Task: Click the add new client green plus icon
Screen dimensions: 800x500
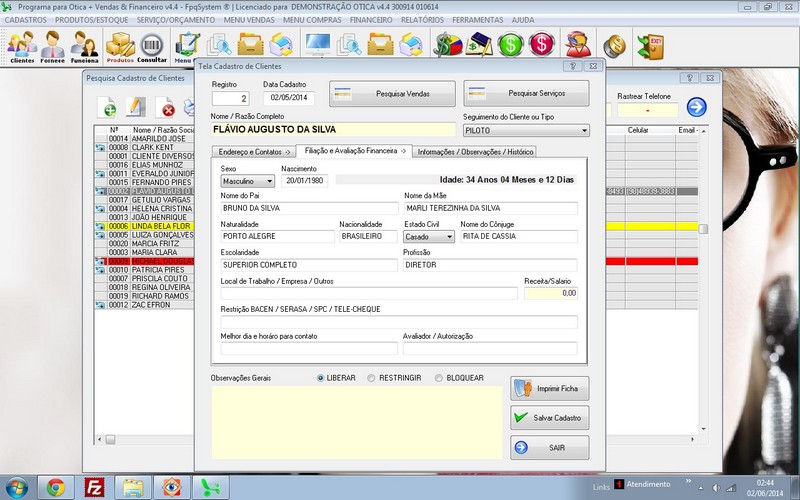Action: (x=108, y=109)
